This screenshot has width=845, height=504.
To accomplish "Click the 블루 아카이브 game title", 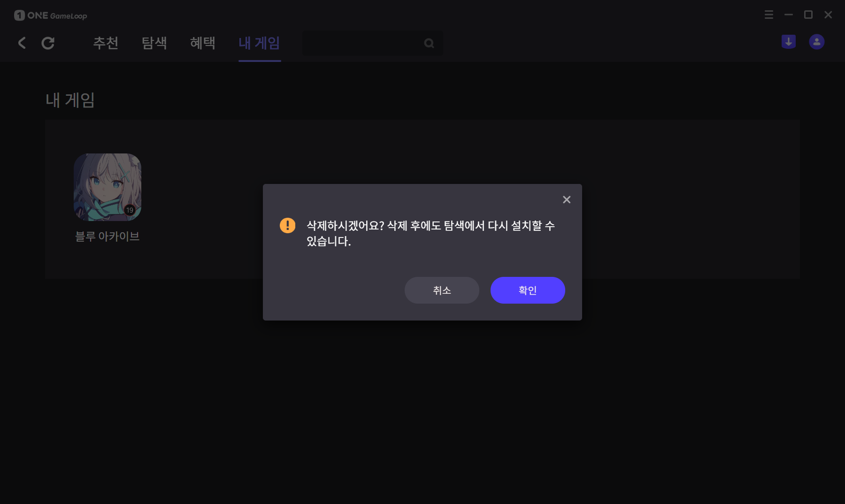I will click(x=108, y=237).
